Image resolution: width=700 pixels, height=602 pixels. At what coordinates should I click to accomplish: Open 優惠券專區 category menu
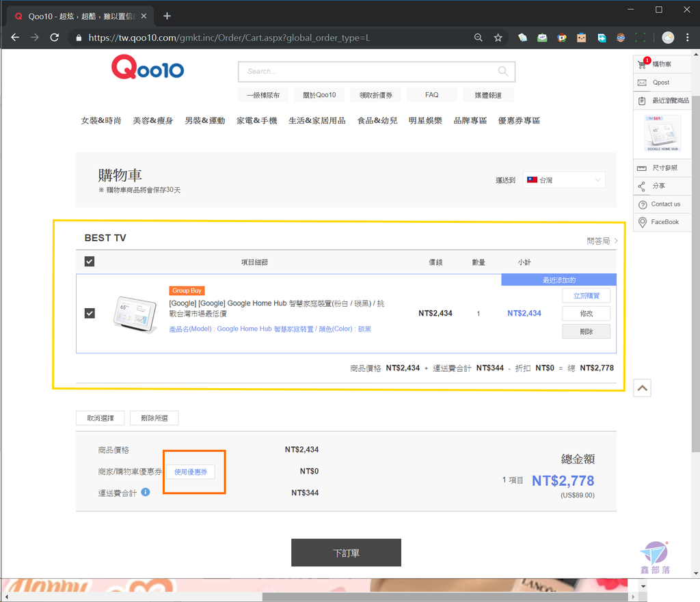point(519,120)
